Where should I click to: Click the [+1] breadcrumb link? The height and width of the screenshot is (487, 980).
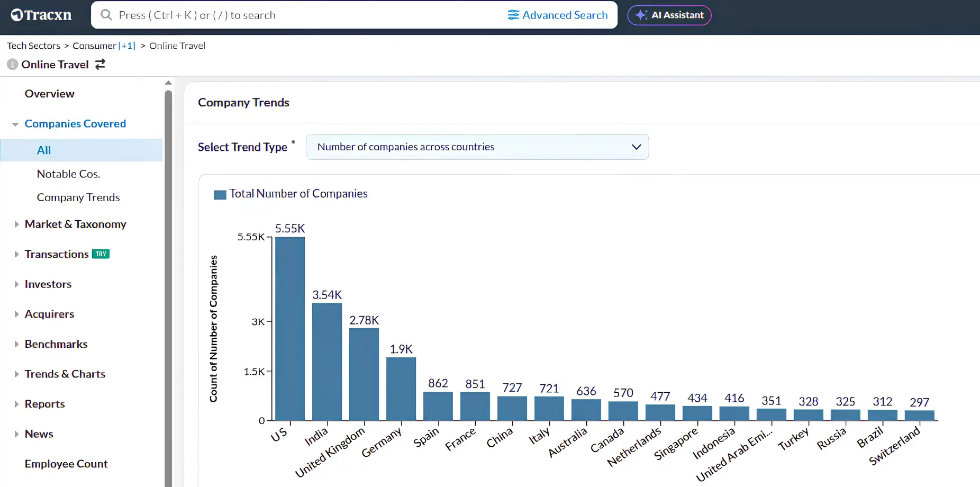coord(127,46)
